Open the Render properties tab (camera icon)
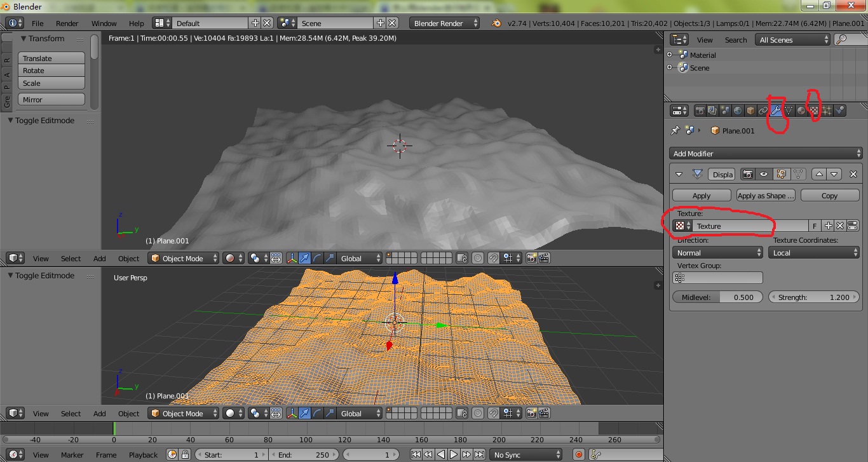Image resolution: width=868 pixels, height=462 pixels. pos(700,111)
